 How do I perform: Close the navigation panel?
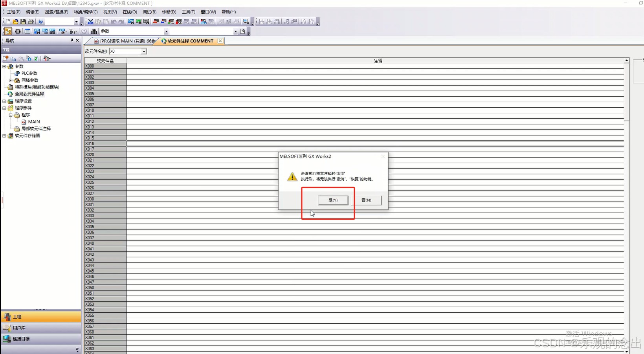[x=77, y=40]
